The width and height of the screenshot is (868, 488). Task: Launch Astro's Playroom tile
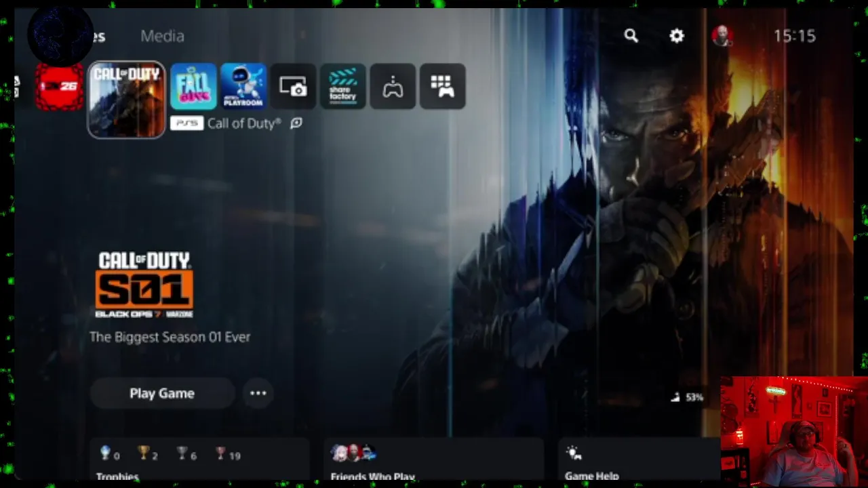pyautogui.click(x=243, y=86)
